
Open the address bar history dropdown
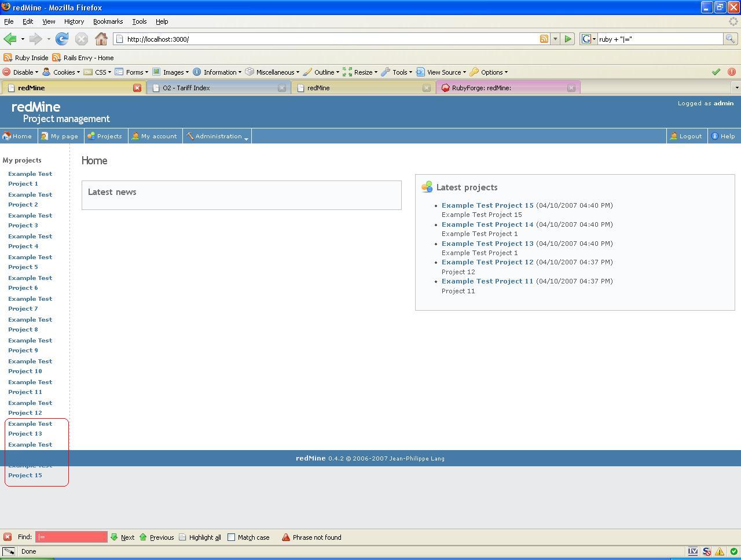pos(555,39)
